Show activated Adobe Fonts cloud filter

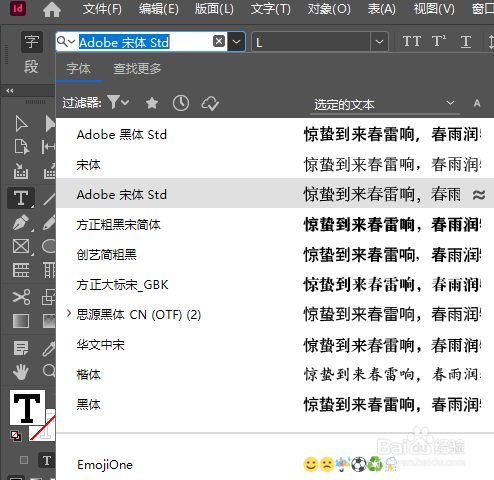pyautogui.click(x=210, y=103)
